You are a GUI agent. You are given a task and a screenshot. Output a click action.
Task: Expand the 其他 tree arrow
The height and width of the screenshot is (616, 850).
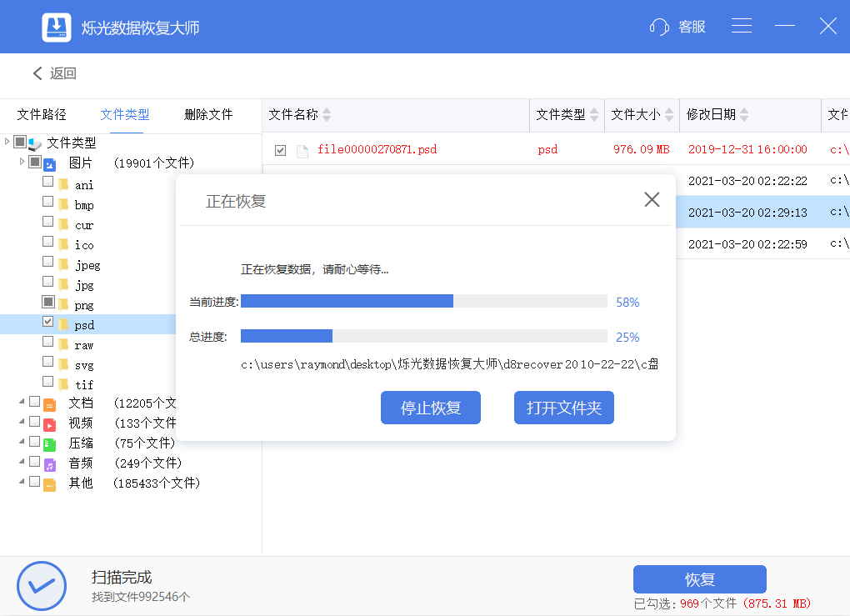(22, 482)
